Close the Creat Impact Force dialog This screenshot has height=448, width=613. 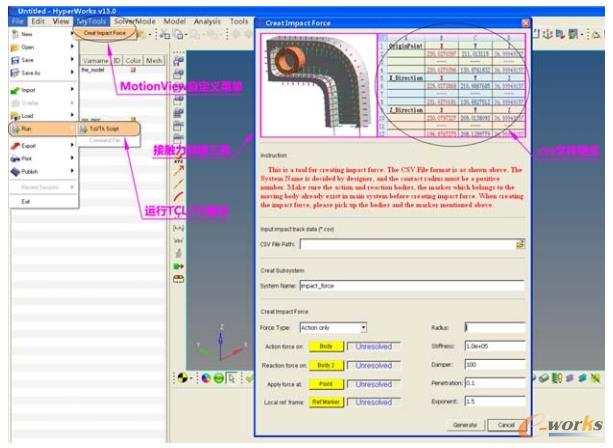[525, 23]
